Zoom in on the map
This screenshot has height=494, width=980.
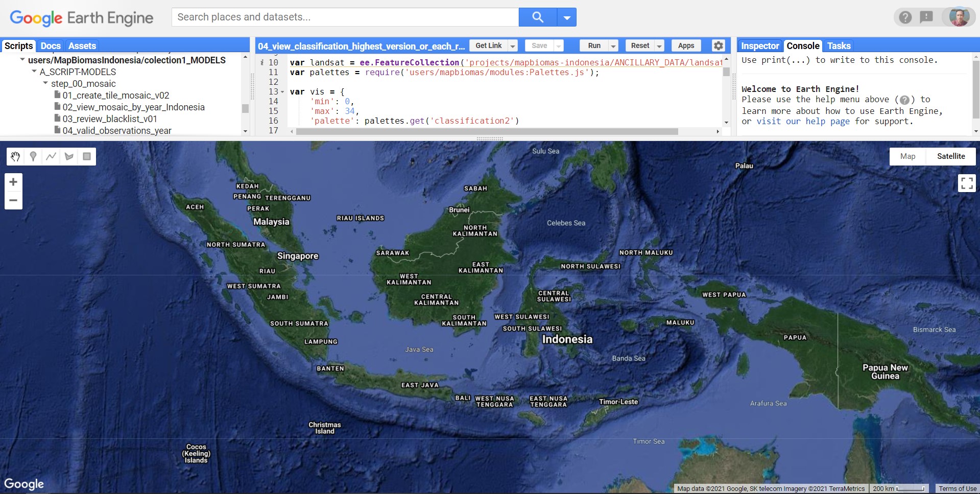[13, 182]
